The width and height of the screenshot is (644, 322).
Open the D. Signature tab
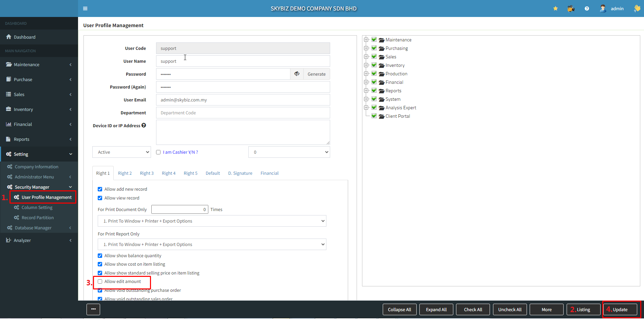point(240,173)
